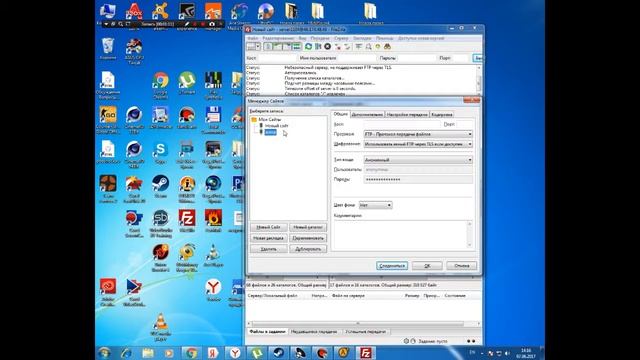Open the Цвет фона dropdown
Screen dimensions: 640x360
pos(376,205)
